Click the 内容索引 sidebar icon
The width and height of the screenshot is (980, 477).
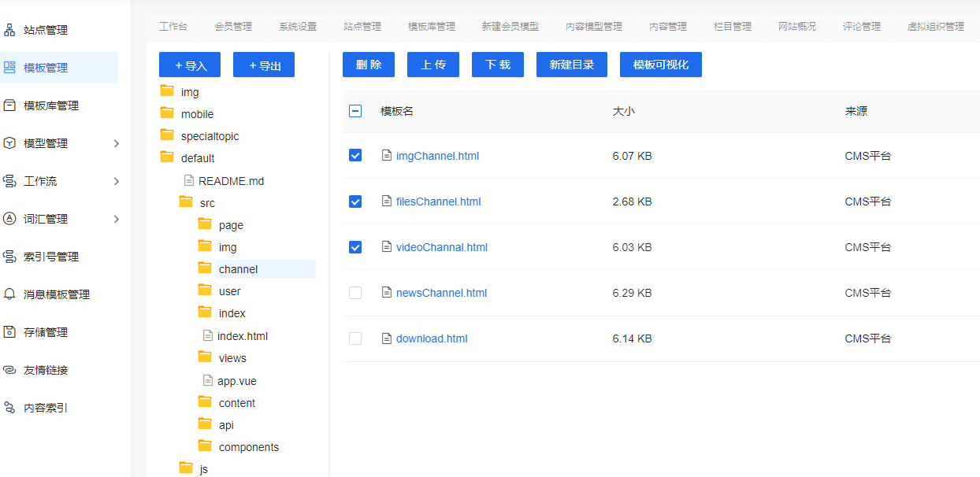click(x=9, y=408)
